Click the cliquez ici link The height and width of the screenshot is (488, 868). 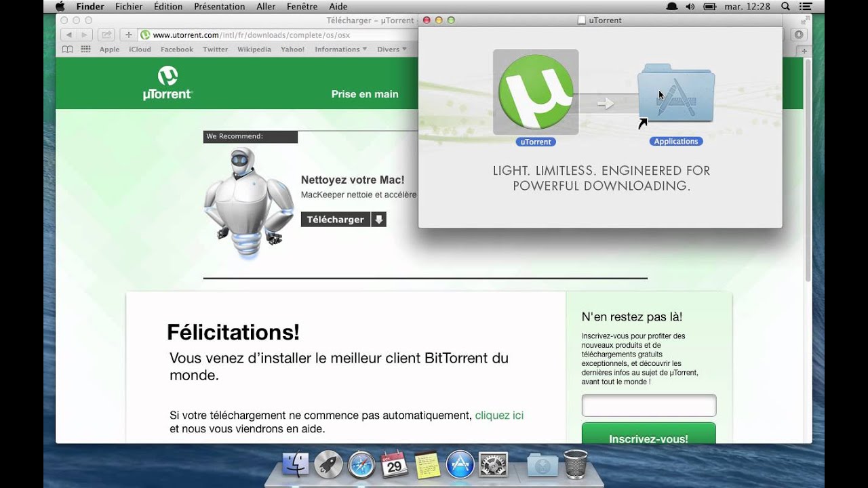499,415
